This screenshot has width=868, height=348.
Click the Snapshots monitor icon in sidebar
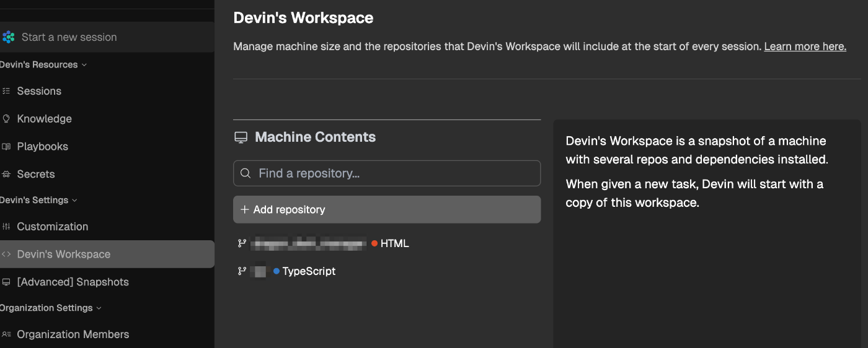(x=6, y=282)
